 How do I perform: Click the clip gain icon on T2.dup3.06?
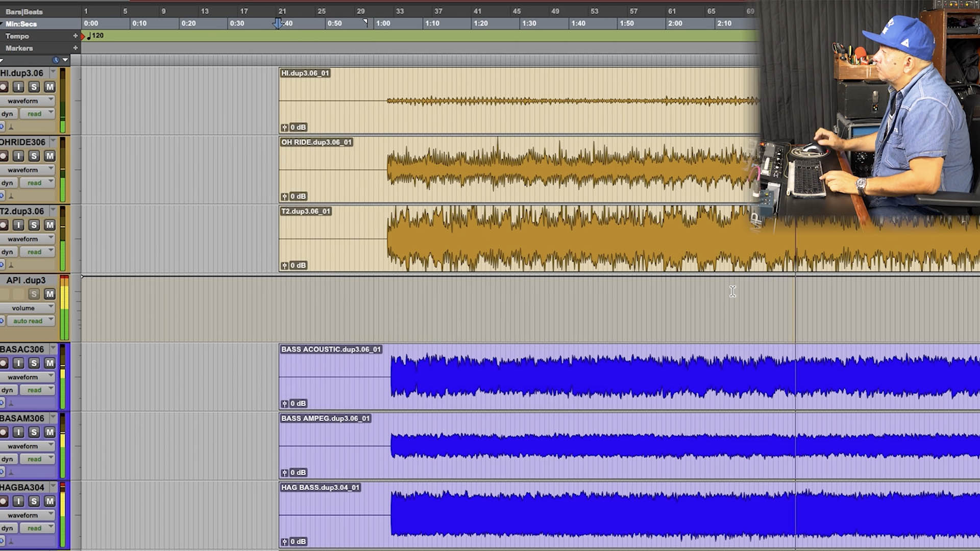285,265
